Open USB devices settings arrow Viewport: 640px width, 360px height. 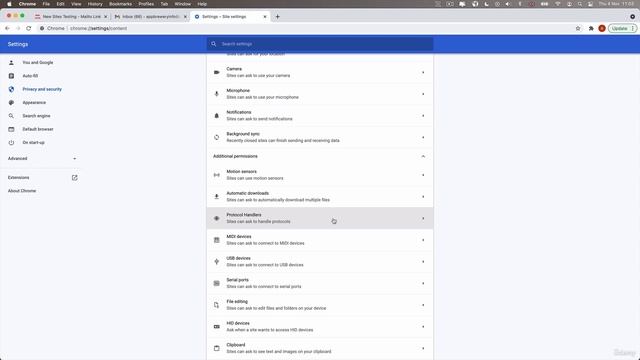tap(423, 262)
